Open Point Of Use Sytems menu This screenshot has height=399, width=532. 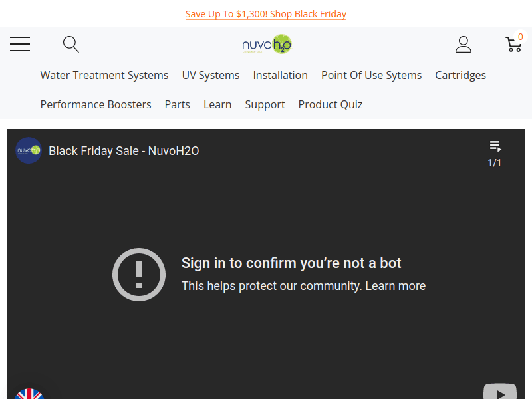point(371,75)
